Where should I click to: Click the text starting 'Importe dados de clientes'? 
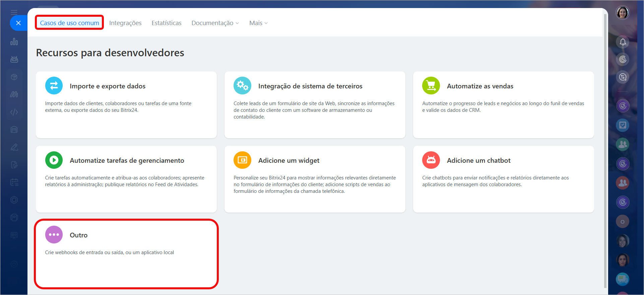[x=118, y=107]
